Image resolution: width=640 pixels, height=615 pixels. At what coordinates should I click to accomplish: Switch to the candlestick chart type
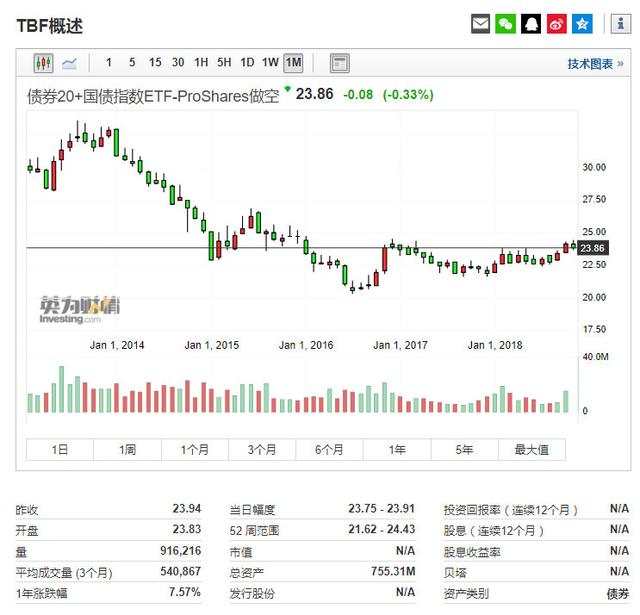tap(43, 63)
